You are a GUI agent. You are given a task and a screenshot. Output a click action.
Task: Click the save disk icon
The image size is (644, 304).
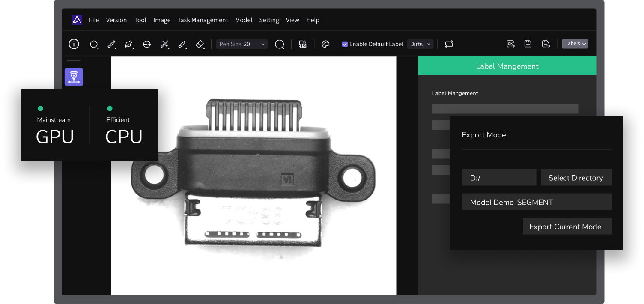point(528,44)
